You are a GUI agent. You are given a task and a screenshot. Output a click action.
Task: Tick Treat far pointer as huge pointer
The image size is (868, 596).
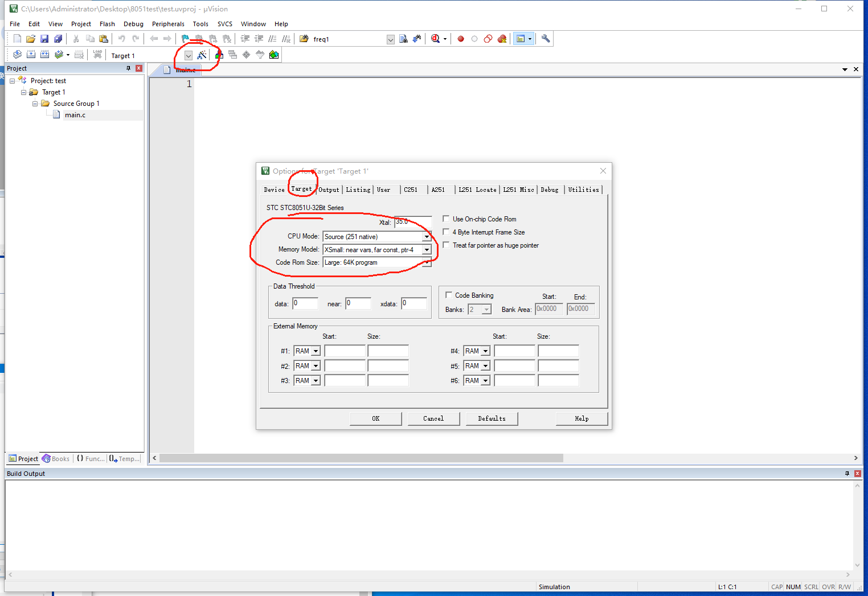coord(447,245)
